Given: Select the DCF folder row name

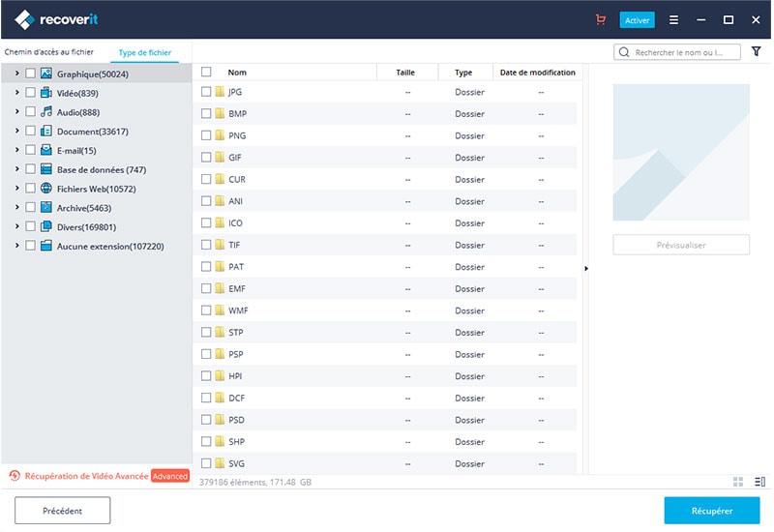Looking at the screenshot, I should (236, 398).
